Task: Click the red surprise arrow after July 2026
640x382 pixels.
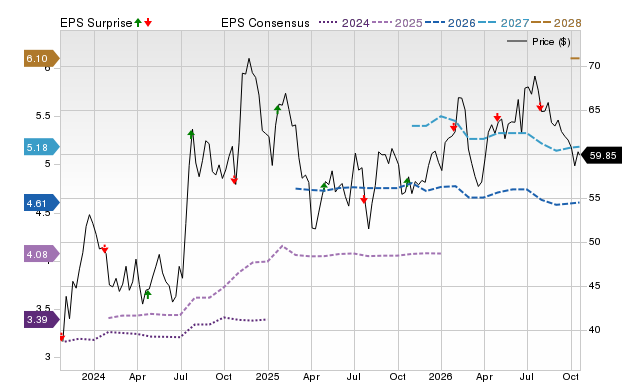Action: [540, 107]
